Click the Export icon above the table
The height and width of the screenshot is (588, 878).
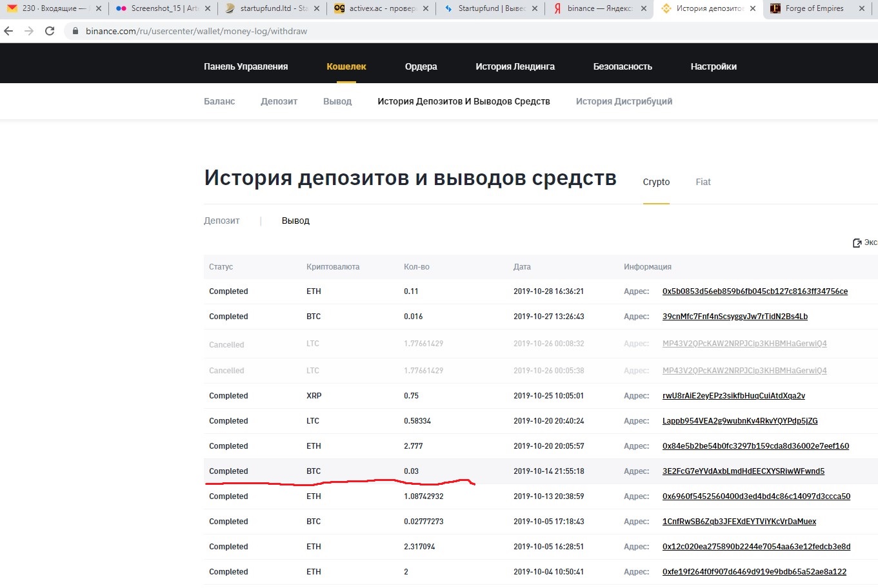tap(857, 243)
